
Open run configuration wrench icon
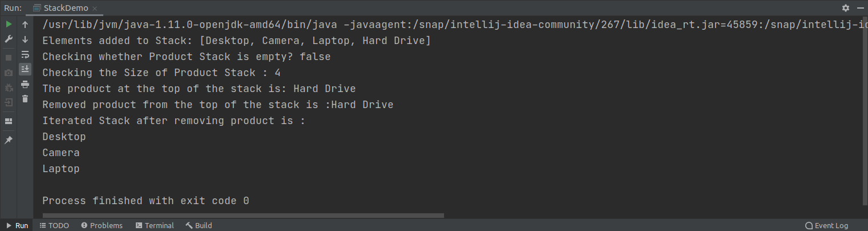pos(9,39)
